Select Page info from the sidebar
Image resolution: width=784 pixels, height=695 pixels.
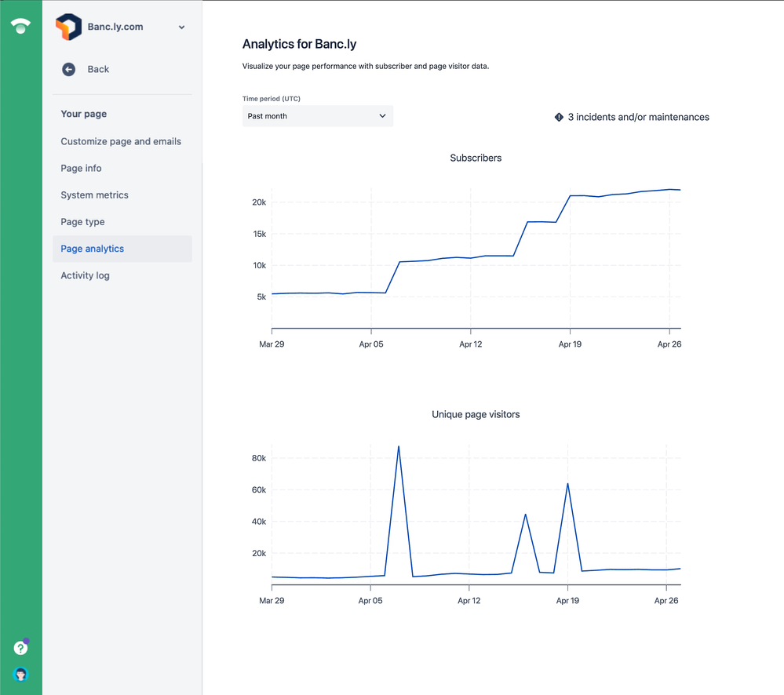pos(81,168)
